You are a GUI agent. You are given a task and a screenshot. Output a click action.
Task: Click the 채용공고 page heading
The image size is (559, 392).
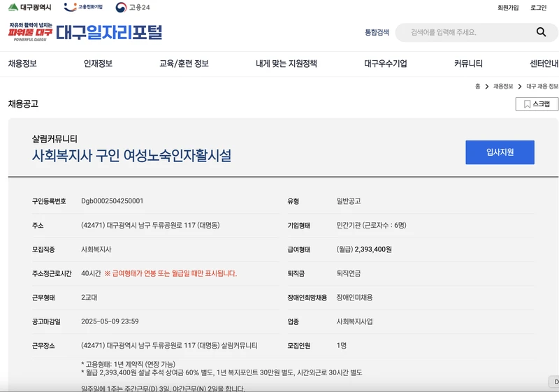coord(23,103)
